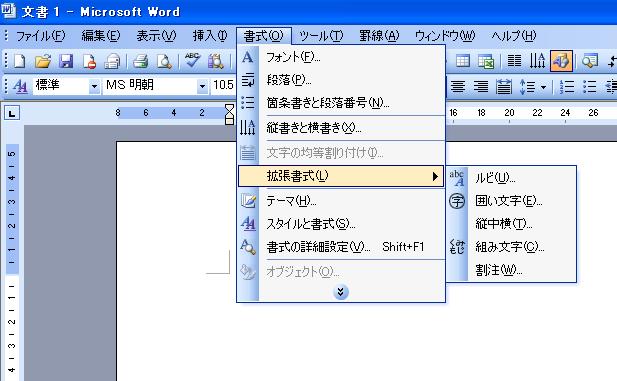Image resolution: width=617 pixels, height=381 pixels.
Task: Click the 10.5 font size field
Action: point(223,85)
